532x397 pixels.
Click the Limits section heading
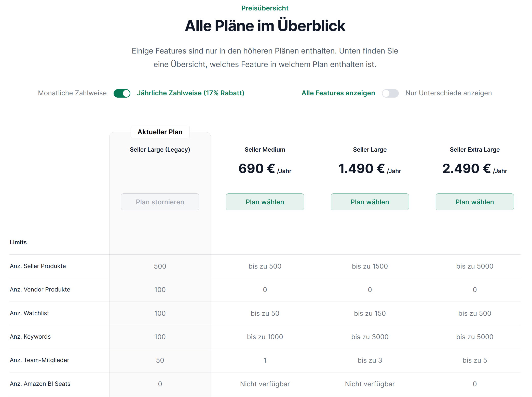pyautogui.click(x=18, y=242)
